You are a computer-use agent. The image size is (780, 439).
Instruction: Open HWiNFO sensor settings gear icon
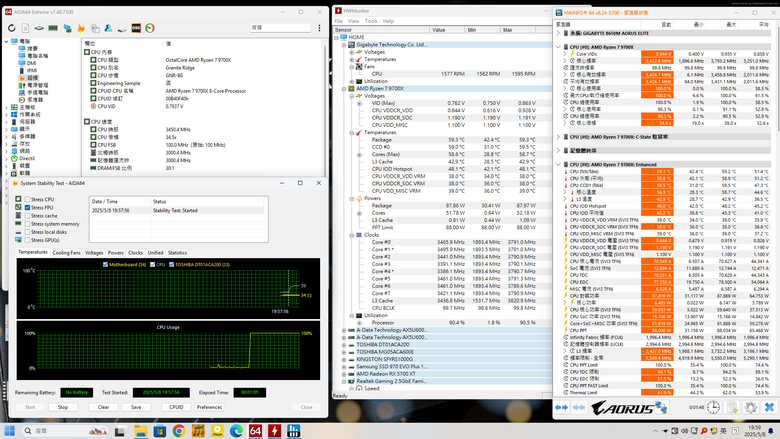click(751, 407)
